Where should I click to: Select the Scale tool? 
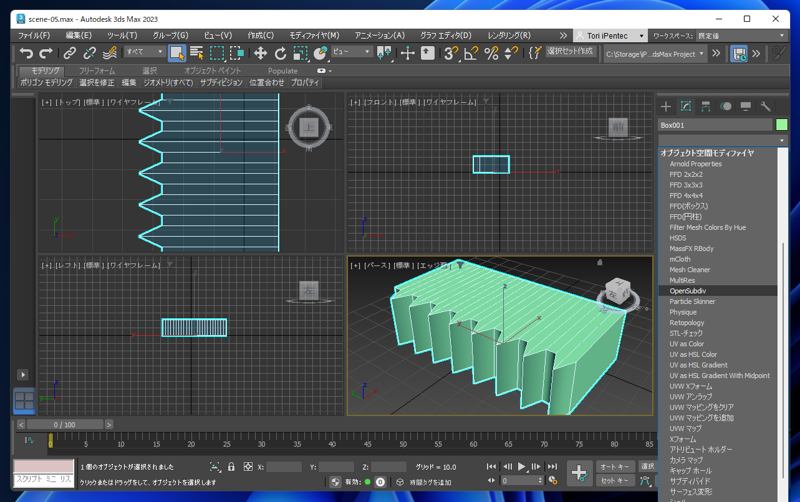click(301, 53)
